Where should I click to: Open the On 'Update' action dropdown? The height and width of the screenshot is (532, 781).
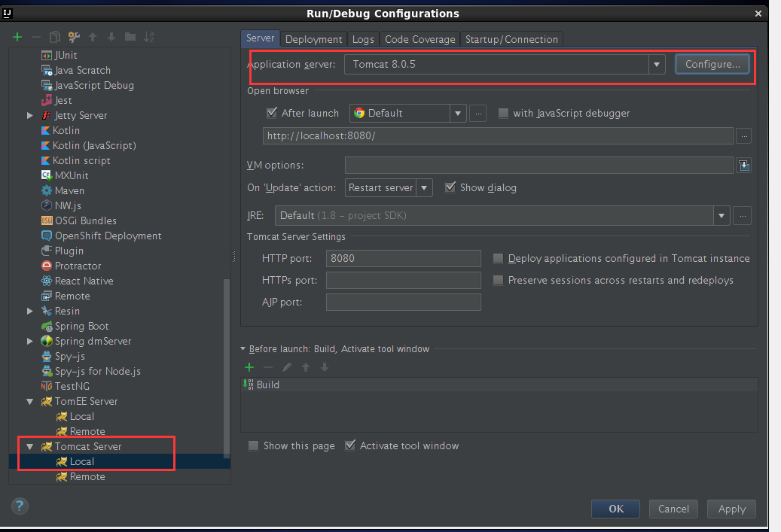click(424, 187)
